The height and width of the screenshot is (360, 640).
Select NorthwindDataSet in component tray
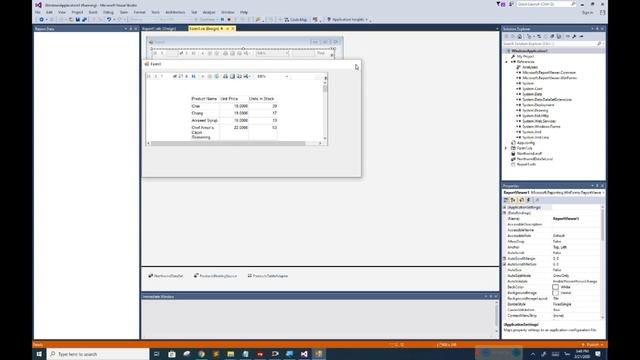[166, 276]
